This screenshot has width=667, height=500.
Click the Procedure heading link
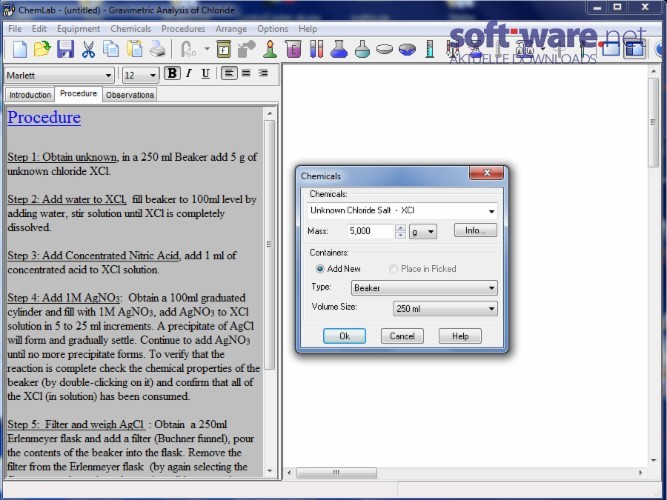click(x=44, y=117)
